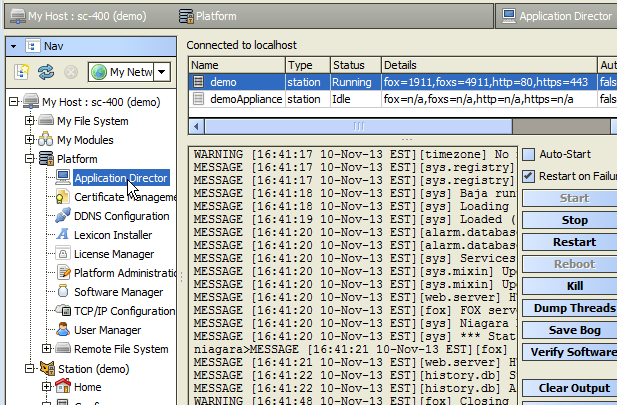
Task: Enable the Auto-Start checkbox
Action: [x=528, y=155]
